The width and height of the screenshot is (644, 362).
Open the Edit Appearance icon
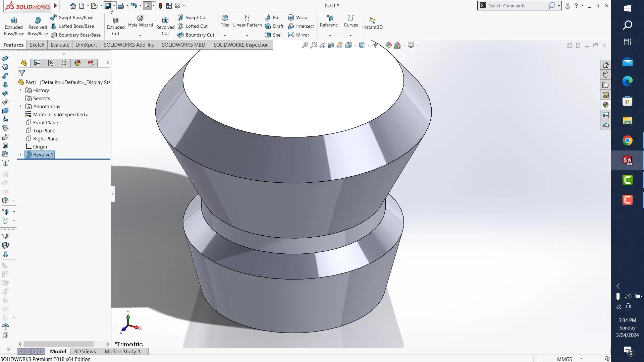pyautogui.click(x=389, y=45)
